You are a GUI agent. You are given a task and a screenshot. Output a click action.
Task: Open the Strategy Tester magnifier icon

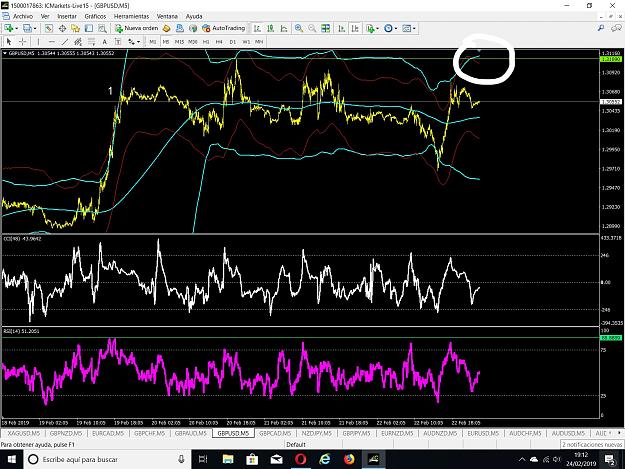coord(102,28)
